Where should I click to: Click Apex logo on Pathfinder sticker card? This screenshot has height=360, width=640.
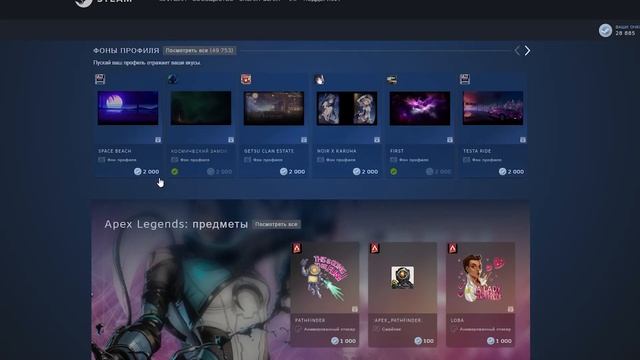(297, 248)
